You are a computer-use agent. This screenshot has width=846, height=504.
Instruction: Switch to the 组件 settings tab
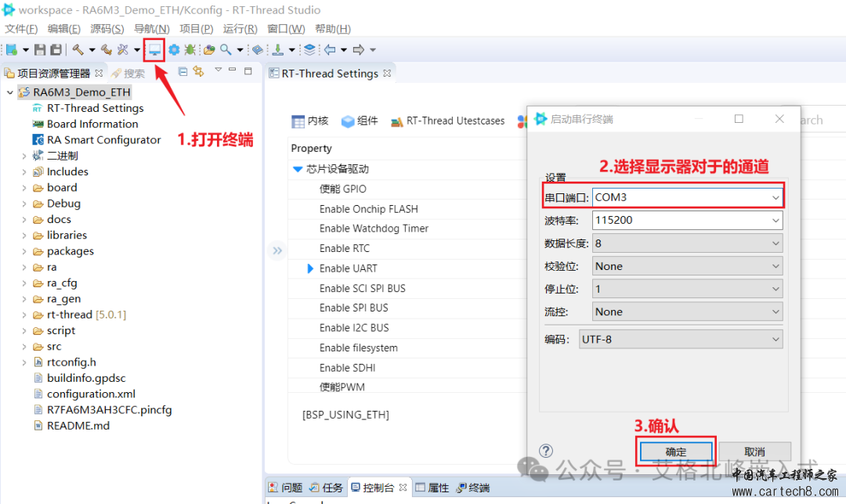[360, 121]
